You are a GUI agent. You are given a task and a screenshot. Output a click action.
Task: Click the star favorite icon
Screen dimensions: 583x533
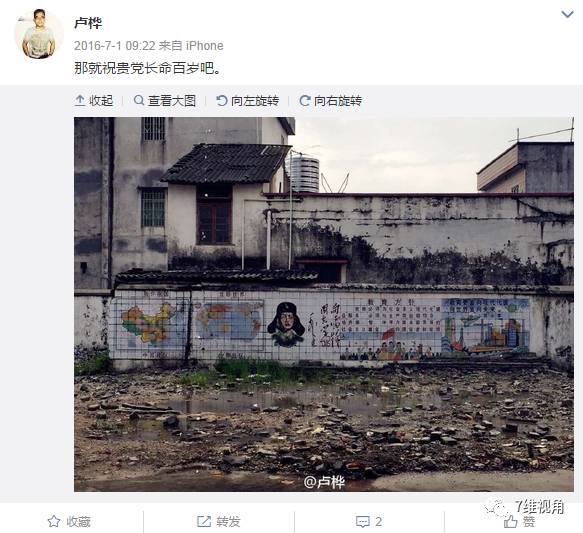54,521
